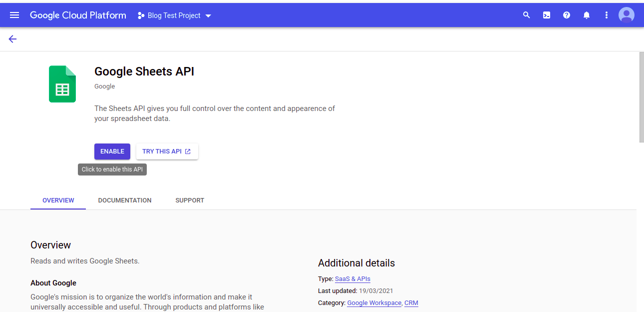644x312 pixels.
Task: Open the hamburger navigation menu
Action: [14, 15]
